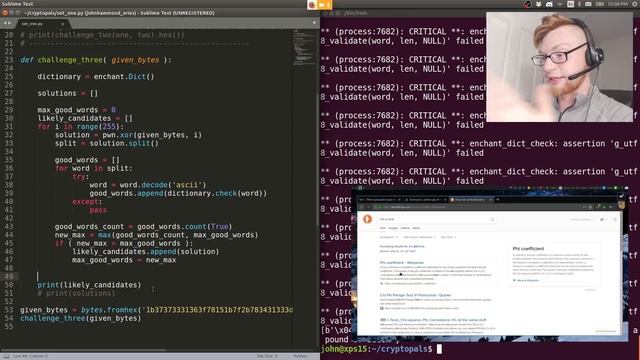Open a new browser tab with the plus button
This screenshot has width=640, height=360.
pos(498,200)
